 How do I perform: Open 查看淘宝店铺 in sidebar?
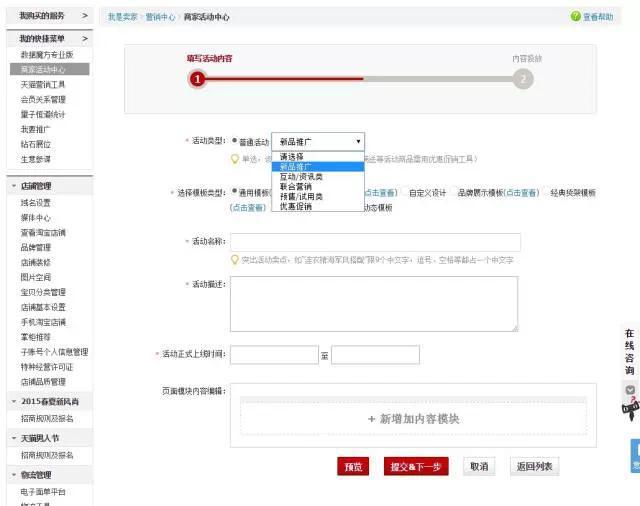click(43, 233)
